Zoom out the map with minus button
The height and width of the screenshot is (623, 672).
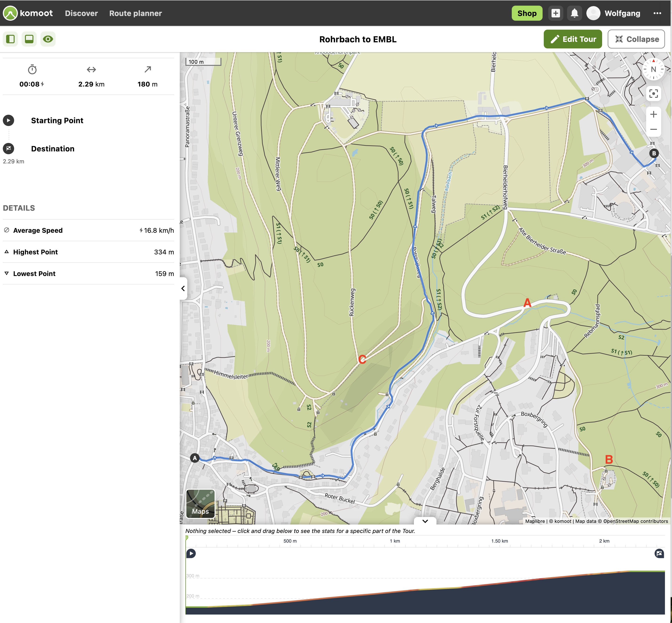tap(653, 130)
